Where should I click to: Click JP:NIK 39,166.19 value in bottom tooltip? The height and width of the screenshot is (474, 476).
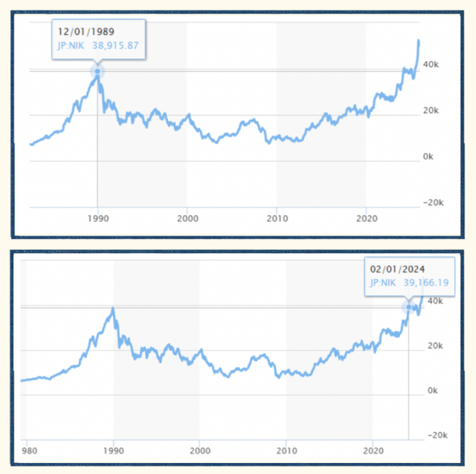pyautogui.click(x=408, y=282)
